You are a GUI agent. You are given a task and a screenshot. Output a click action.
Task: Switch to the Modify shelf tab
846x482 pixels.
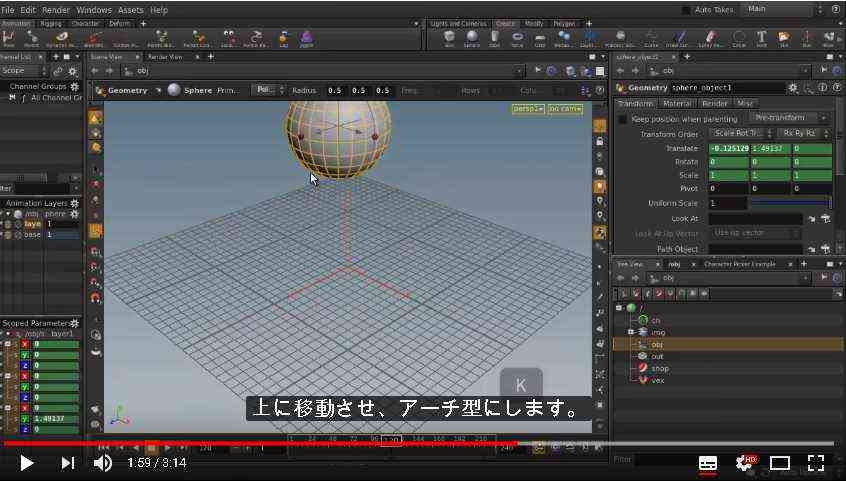coord(534,24)
